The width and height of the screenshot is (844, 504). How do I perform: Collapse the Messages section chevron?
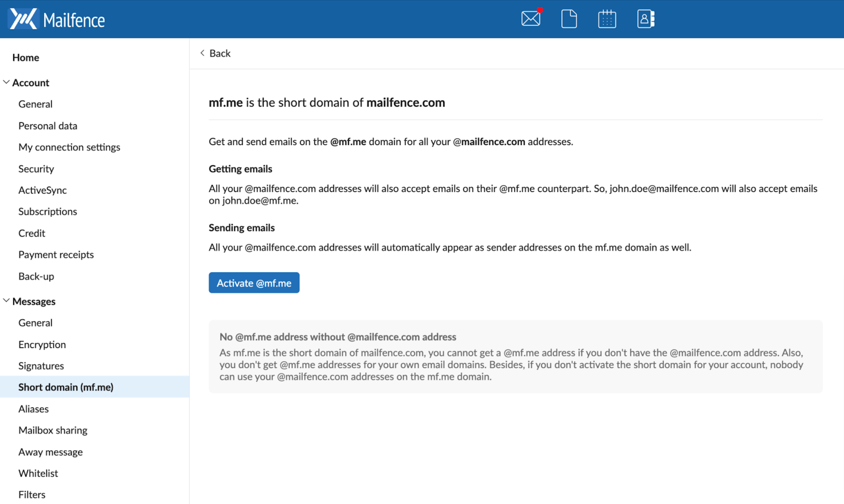tap(6, 301)
